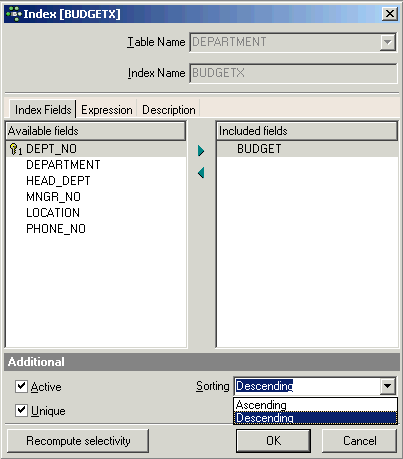Choose Descending in the sorting list
This screenshot has width=403, height=459.
tap(315, 417)
